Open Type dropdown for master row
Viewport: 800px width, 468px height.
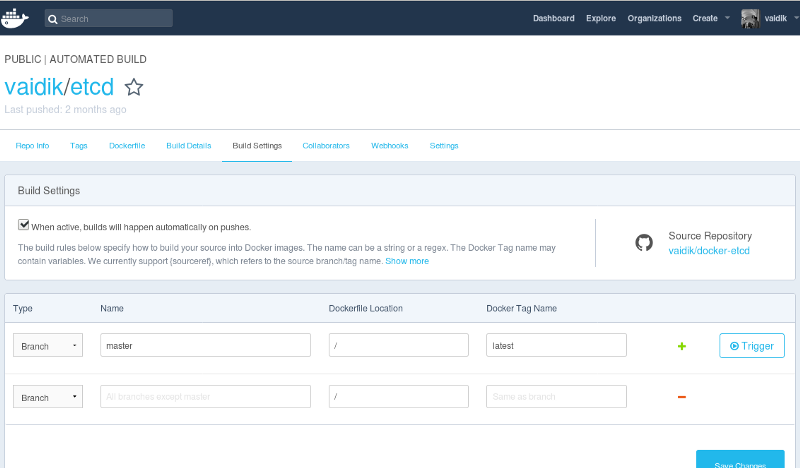(x=48, y=346)
